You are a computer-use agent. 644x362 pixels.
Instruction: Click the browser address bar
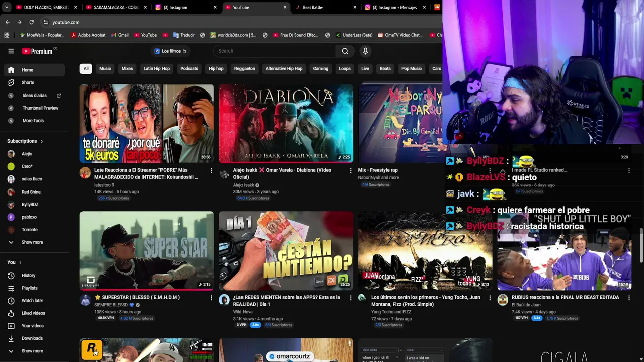pyautogui.click(x=242, y=22)
